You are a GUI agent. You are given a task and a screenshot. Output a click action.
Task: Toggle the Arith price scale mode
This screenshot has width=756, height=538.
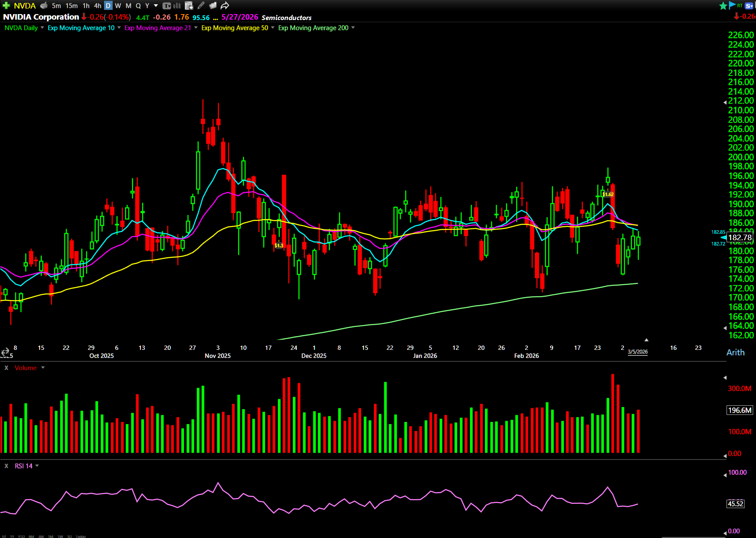(735, 352)
